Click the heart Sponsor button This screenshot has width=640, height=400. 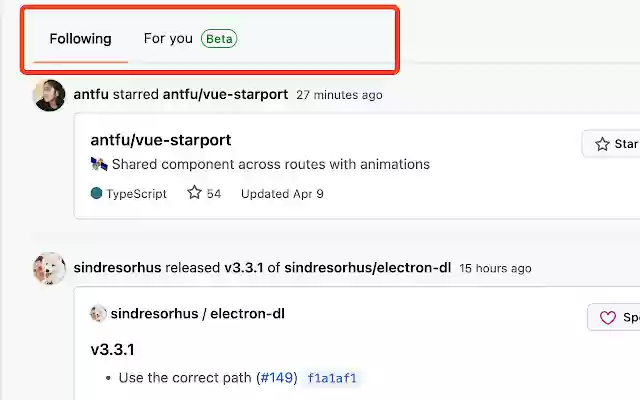point(614,318)
